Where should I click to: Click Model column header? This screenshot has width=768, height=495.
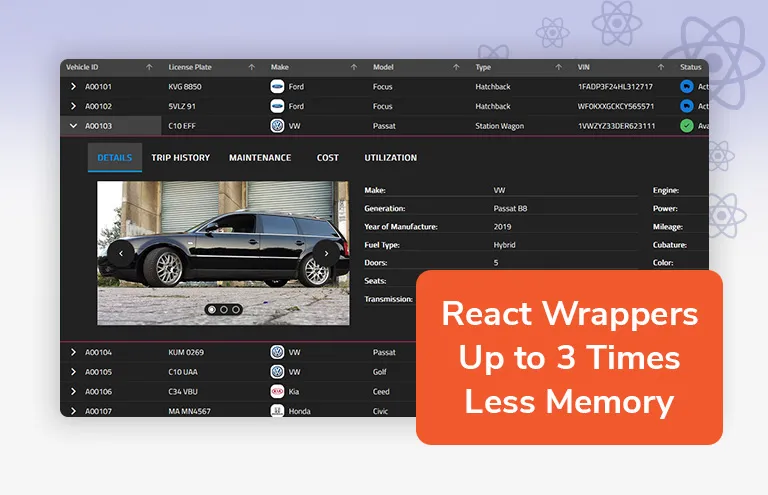click(x=383, y=67)
